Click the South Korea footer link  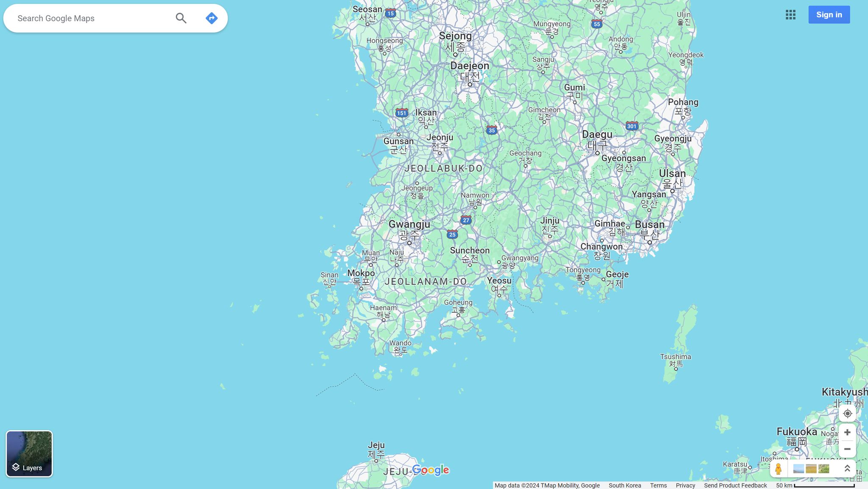tap(625, 486)
